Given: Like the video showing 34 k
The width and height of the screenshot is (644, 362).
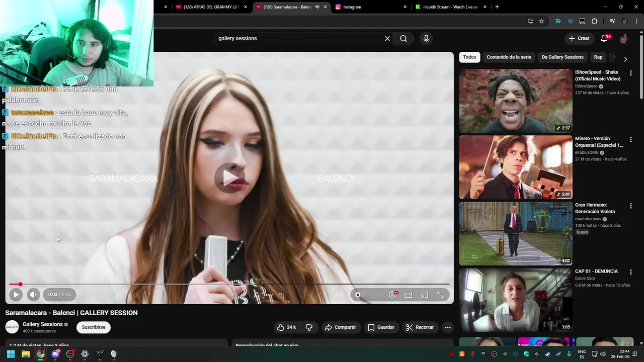Looking at the screenshot, I should [286, 327].
